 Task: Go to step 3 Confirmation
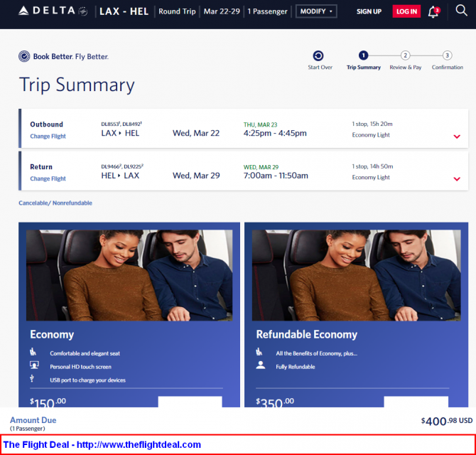click(x=447, y=55)
